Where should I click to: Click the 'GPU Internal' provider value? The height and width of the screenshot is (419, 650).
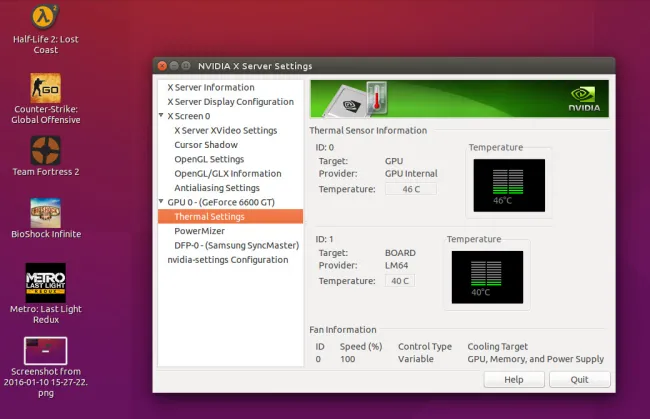(411, 174)
